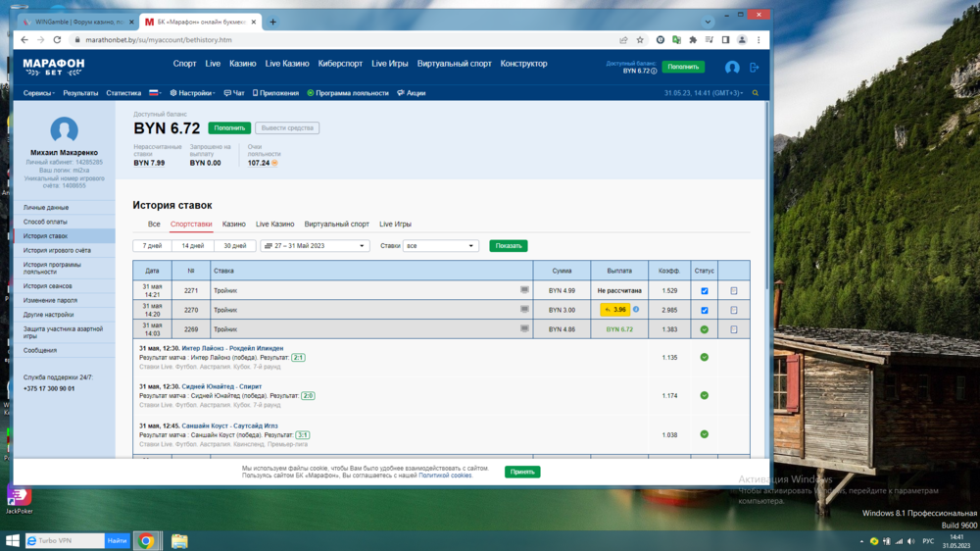Viewport: 980px width, 551px height.
Task: Select the "7 дней" period option
Action: pos(152,246)
